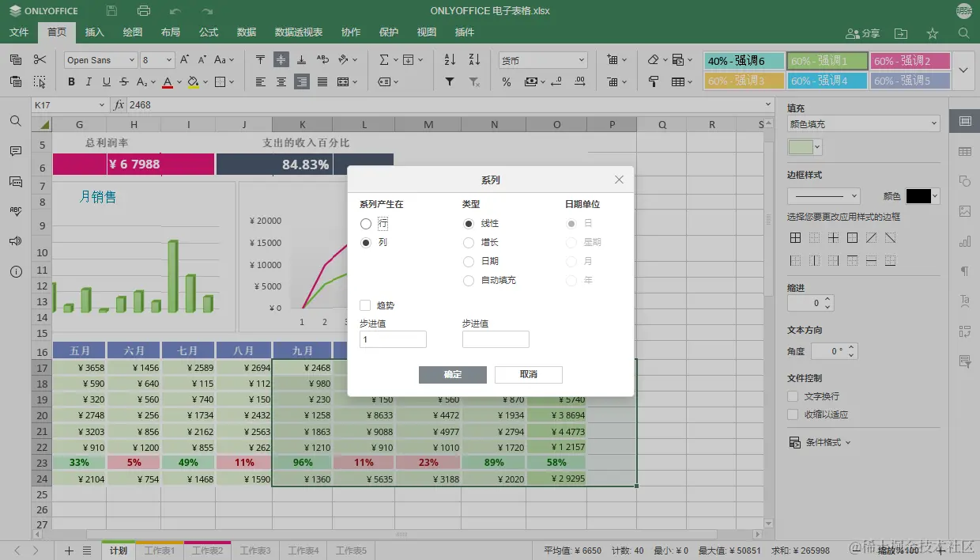The width and height of the screenshot is (980, 560).
Task: Open the Change case Aa dropdown
Action: (223, 60)
